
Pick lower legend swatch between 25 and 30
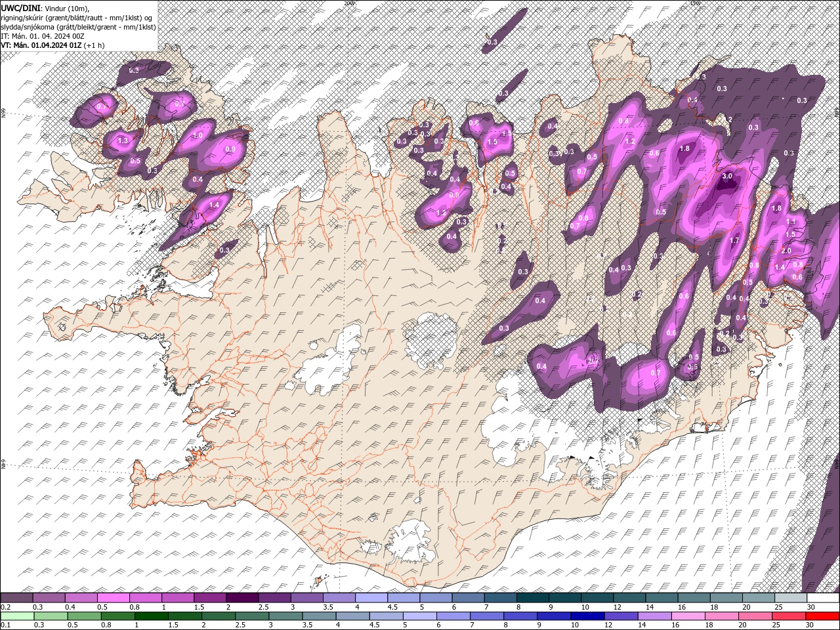[789, 616]
